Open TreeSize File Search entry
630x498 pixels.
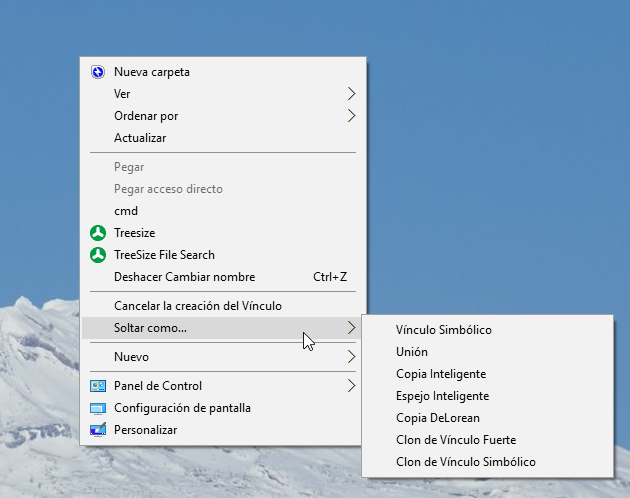223,255
